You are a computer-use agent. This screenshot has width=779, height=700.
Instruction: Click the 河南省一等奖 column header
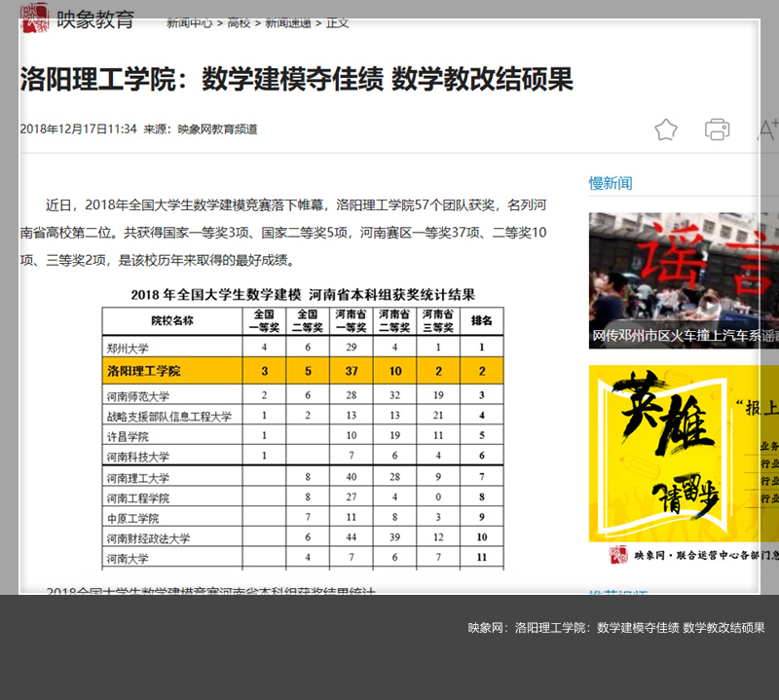(352, 321)
